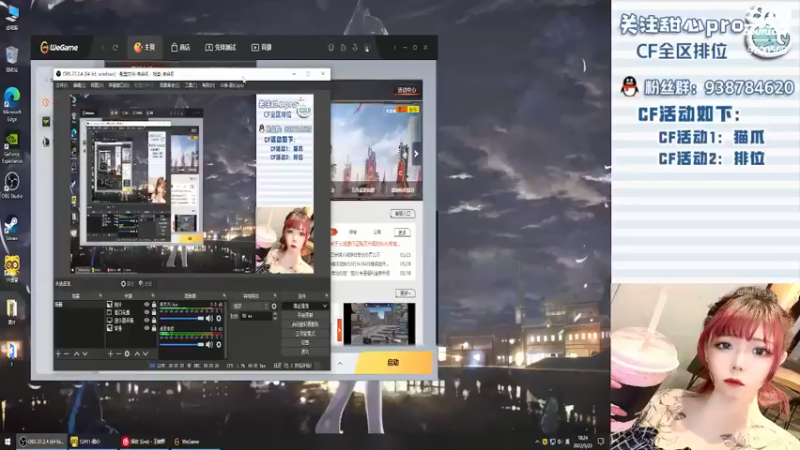The image size is (800, 450).
Task: Click the yellow launch game button
Action: point(393,363)
